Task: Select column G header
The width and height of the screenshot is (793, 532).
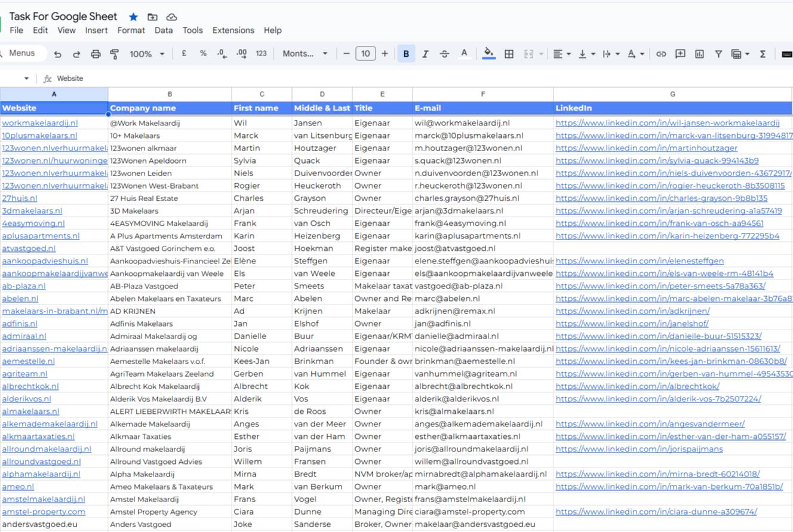Action: [672, 94]
